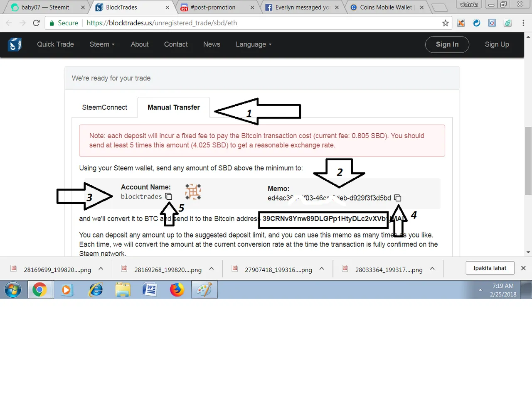Expand options for 28169699_199820 download
532x414 pixels.
101,269
